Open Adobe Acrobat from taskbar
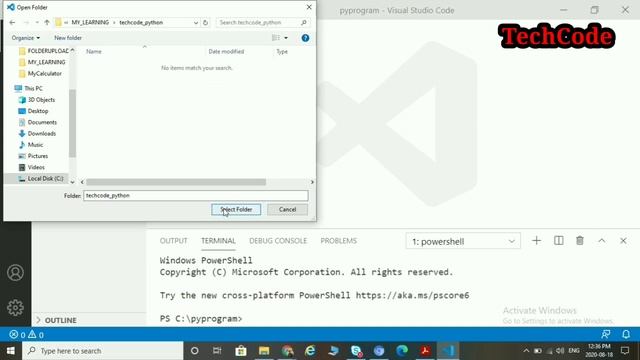Viewport: 640px width, 360px height. point(425,351)
